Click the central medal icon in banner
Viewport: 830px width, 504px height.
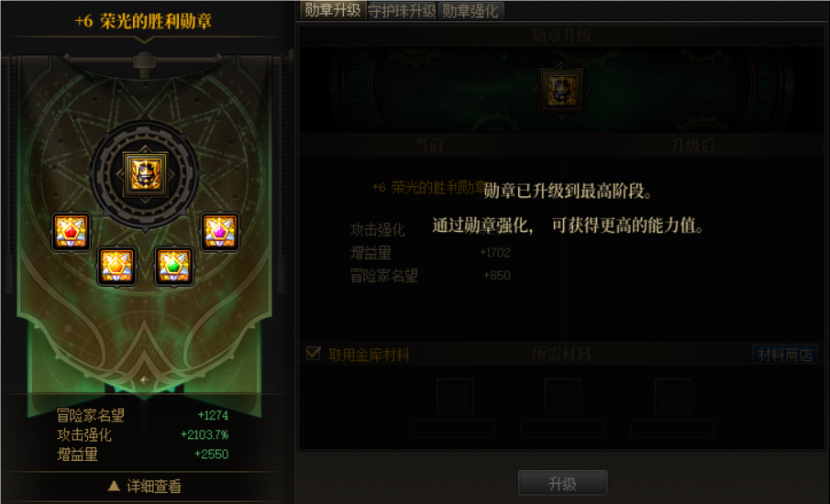point(145,174)
